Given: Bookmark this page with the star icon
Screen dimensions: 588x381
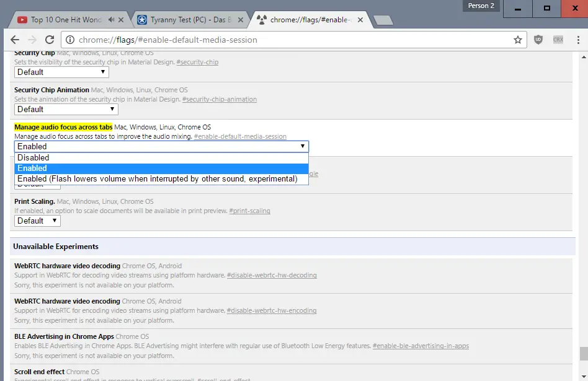Looking at the screenshot, I should pyautogui.click(x=518, y=40).
